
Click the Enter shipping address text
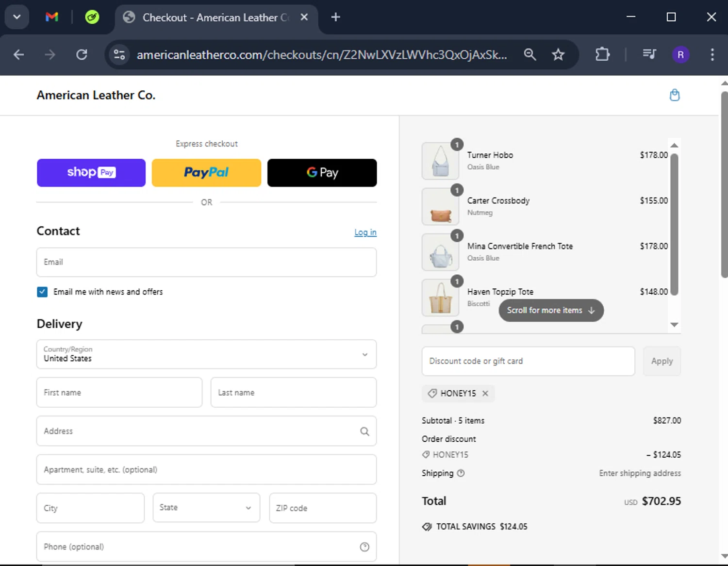(640, 473)
